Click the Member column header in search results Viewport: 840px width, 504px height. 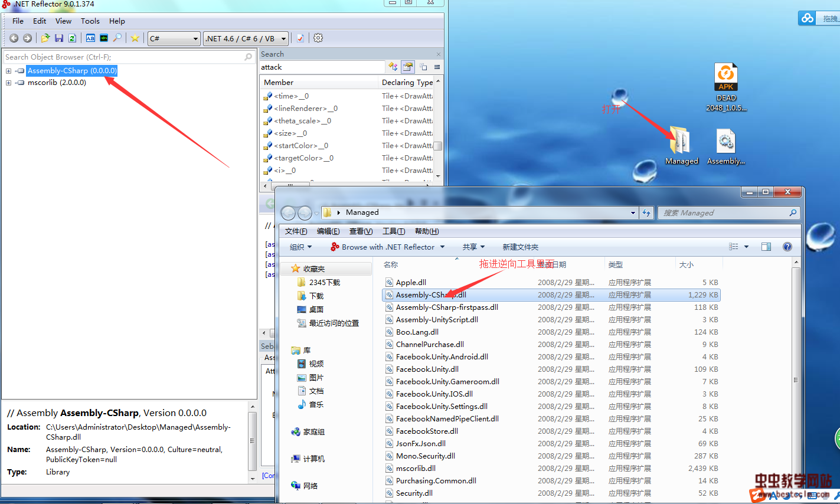pos(319,83)
